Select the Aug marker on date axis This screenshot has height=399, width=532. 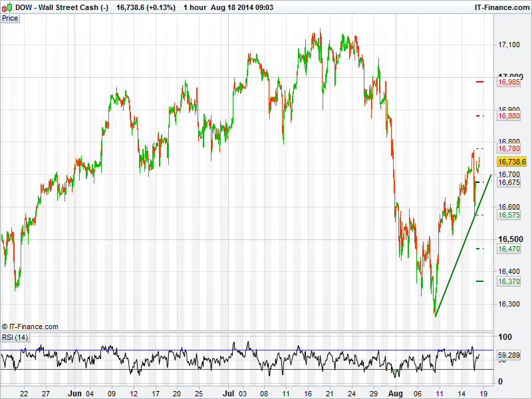395,394
